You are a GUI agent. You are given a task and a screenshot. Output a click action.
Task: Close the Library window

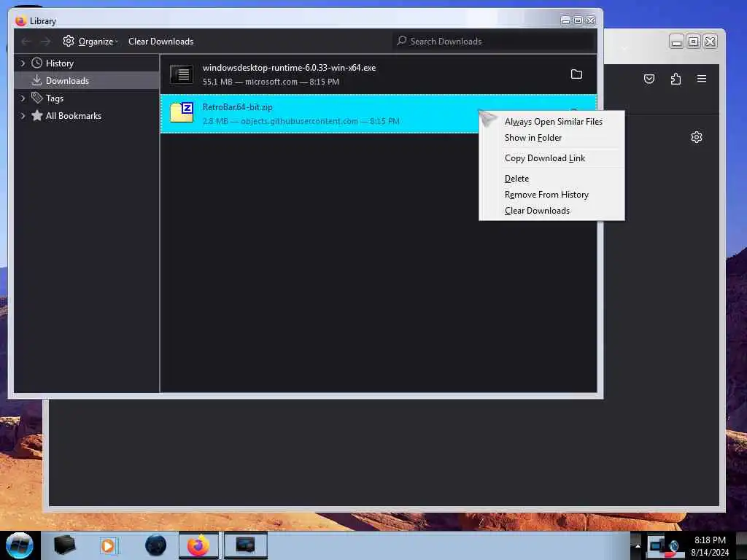[x=590, y=20]
